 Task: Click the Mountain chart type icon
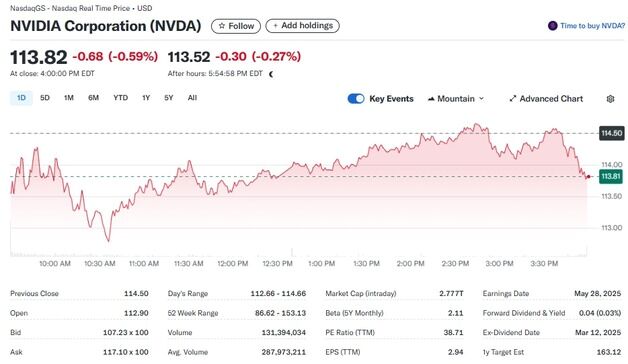pos(431,99)
